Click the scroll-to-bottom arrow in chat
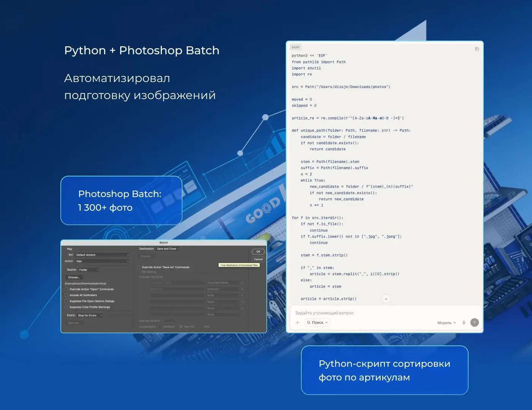532x410 pixels. (386, 299)
